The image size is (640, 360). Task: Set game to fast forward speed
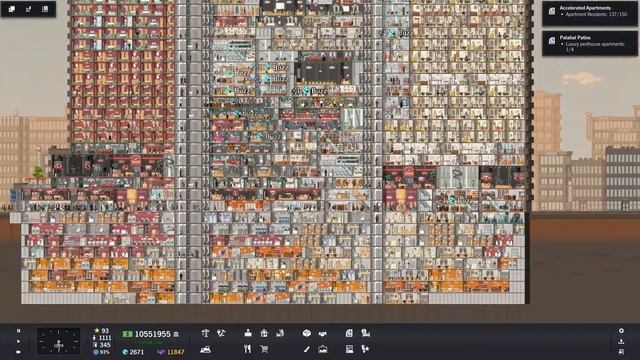click(x=18, y=351)
